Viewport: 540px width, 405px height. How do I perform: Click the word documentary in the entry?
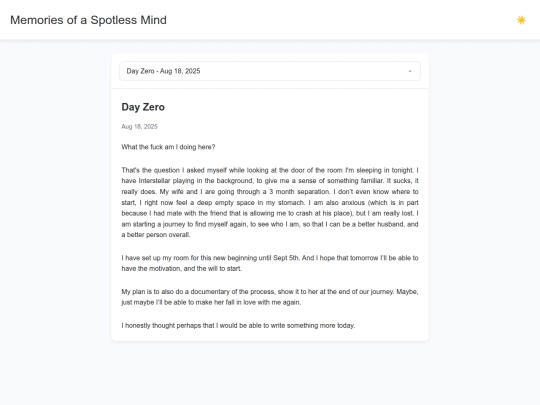coord(210,292)
